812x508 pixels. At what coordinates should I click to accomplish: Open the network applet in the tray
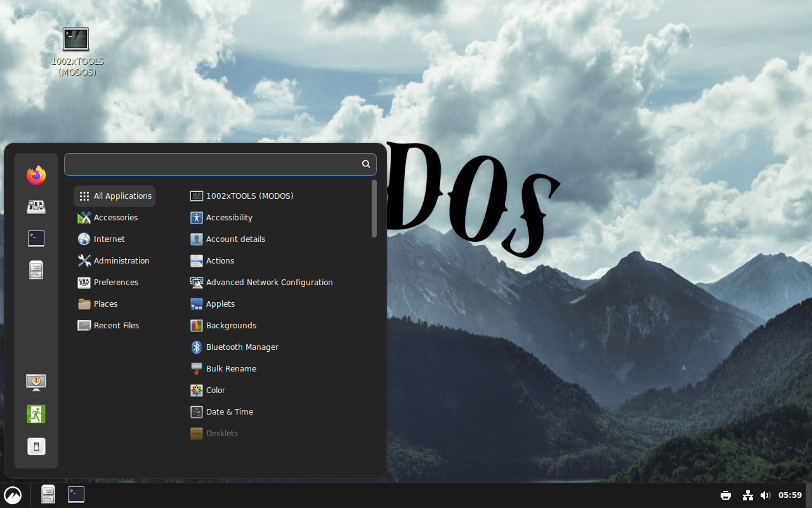[747, 495]
